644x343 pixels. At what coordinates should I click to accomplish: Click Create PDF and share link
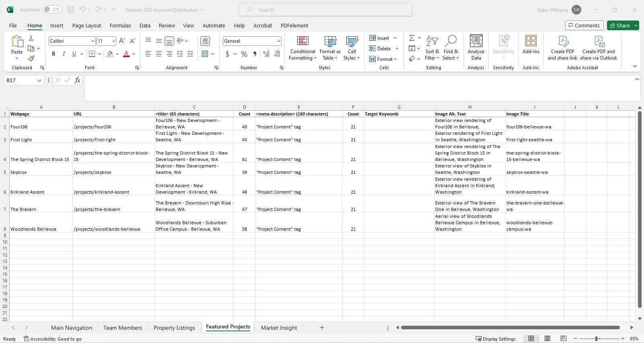[562, 48]
